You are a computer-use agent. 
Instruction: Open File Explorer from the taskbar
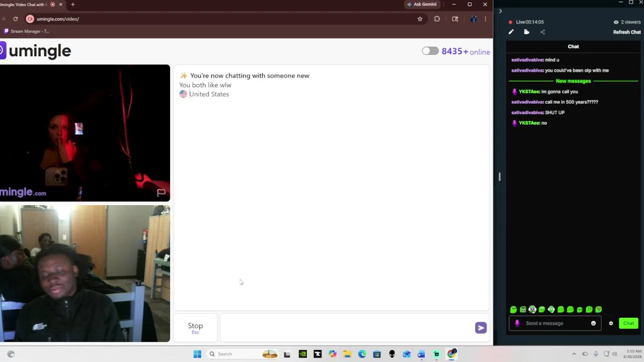[x=347, y=354]
